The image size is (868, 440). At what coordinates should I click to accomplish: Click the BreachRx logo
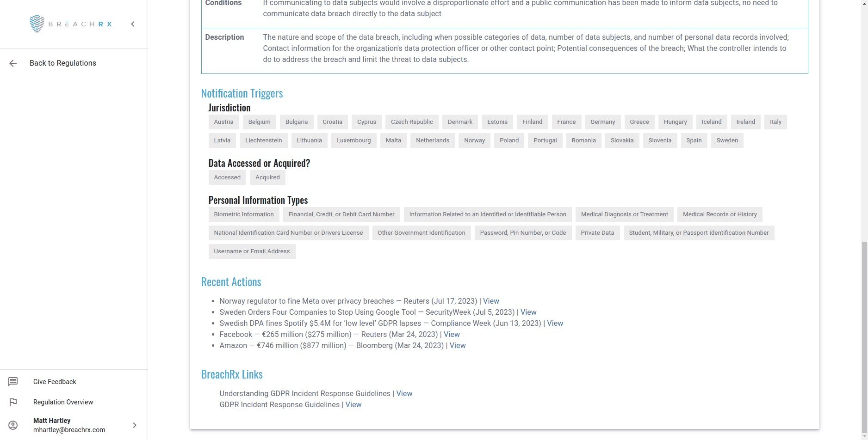[x=71, y=24]
